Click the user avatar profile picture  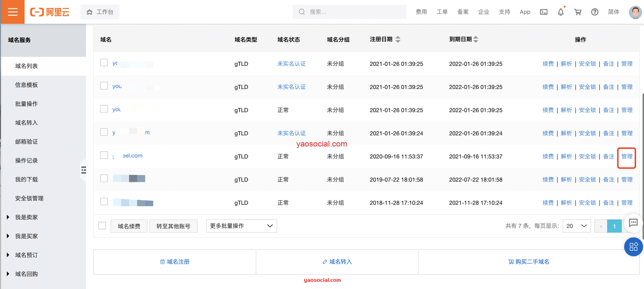(635, 12)
